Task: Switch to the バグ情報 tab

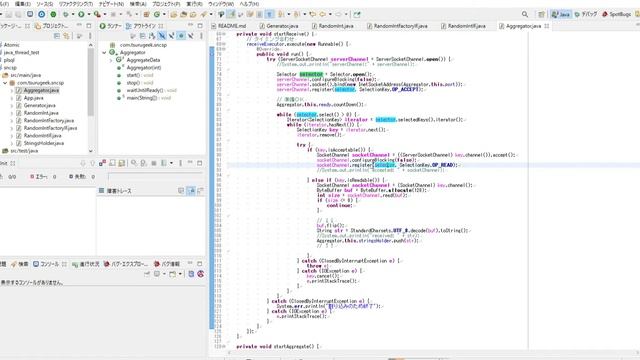Action: (x=167, y=264)
